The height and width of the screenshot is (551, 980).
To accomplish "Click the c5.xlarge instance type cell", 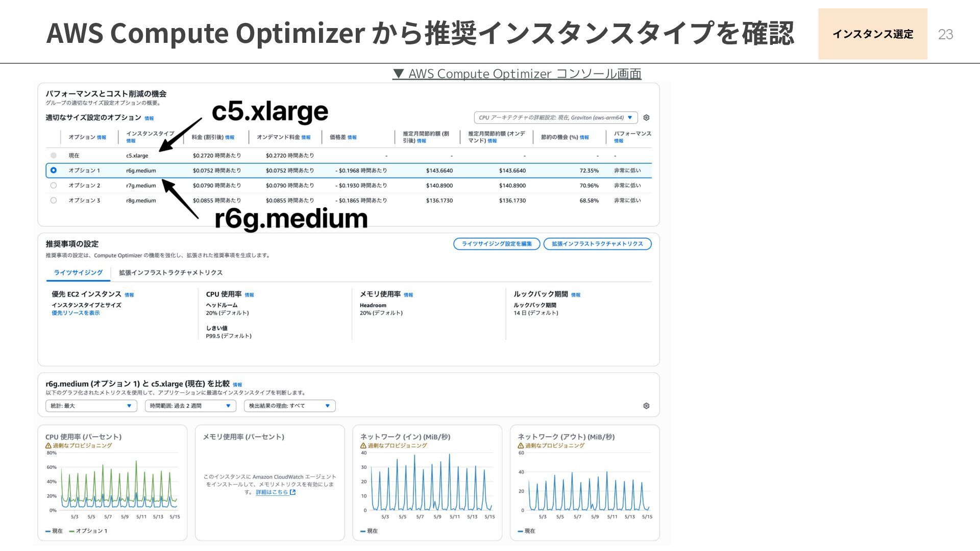I will (x=137, y=156).
